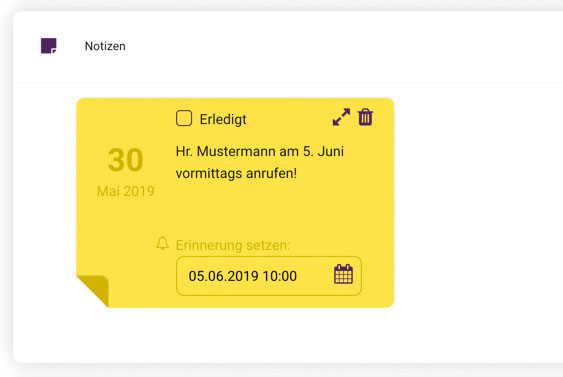Click the note text Hr. Mustermann am 5. Juni
563x377 pixels.
pos(260,152)
